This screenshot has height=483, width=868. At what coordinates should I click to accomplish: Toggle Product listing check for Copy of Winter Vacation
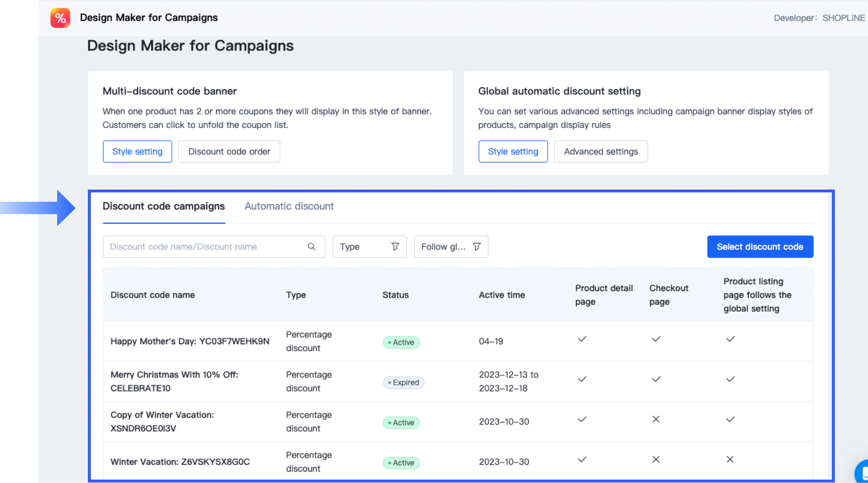click(x=730, y=420)
